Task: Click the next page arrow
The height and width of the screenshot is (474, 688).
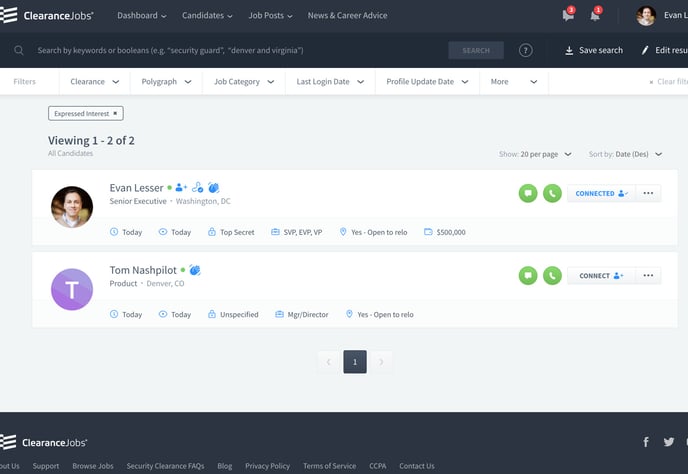Action: pos(381,362)
